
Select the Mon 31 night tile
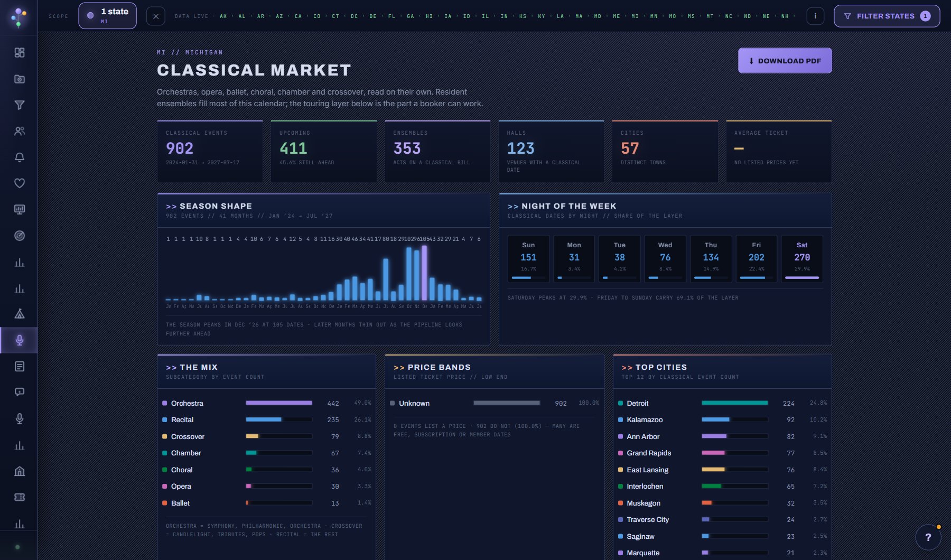click(574, 259)
